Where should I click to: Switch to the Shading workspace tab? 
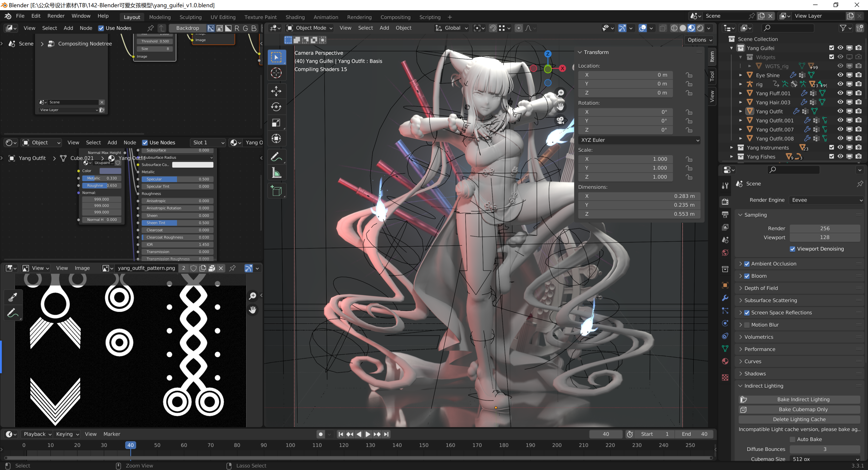coord(295,17)
